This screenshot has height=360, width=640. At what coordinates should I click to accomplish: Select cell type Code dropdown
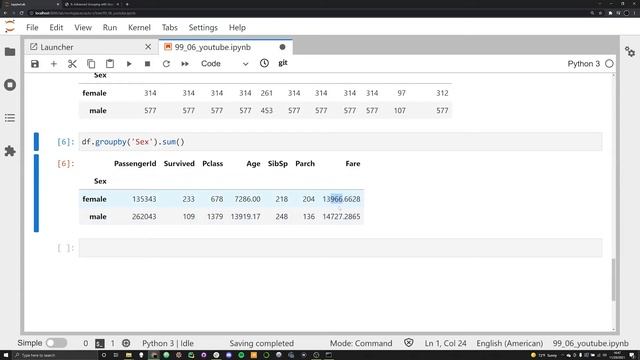(x=224, y=64)
